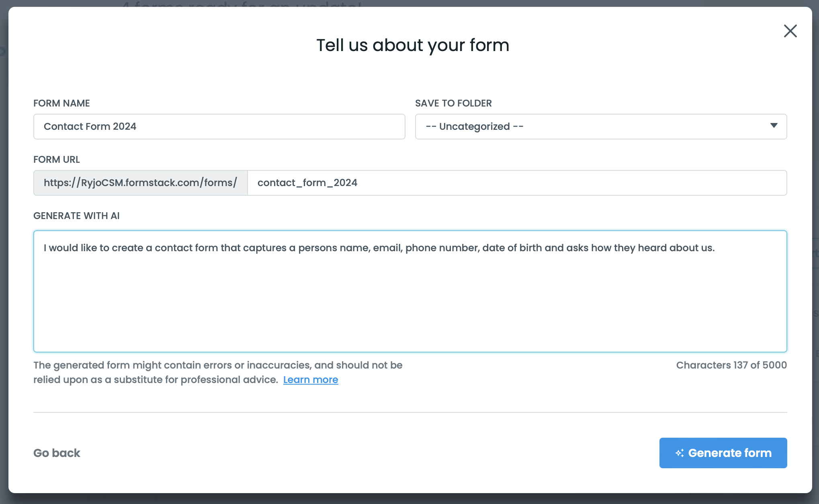
Task: Click the Save to Folder dropdown arrow
Action: pos(774,126)
